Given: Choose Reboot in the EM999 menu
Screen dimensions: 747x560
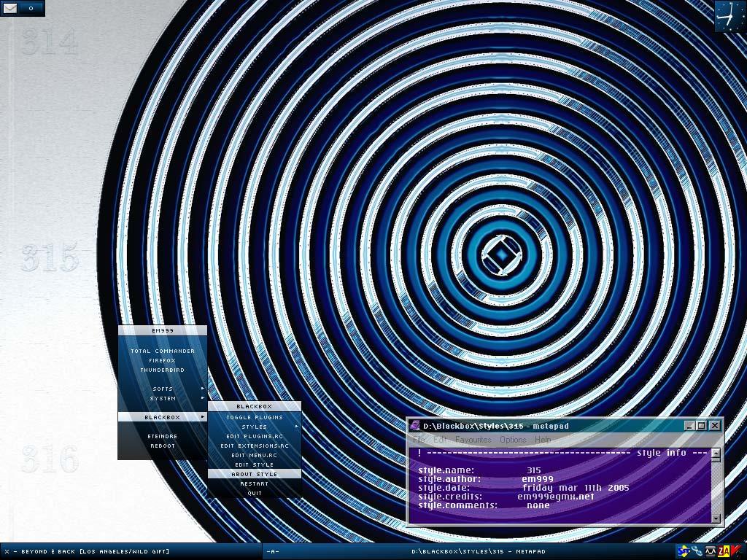Looking at the screenshot, I should tap(163, 446).
